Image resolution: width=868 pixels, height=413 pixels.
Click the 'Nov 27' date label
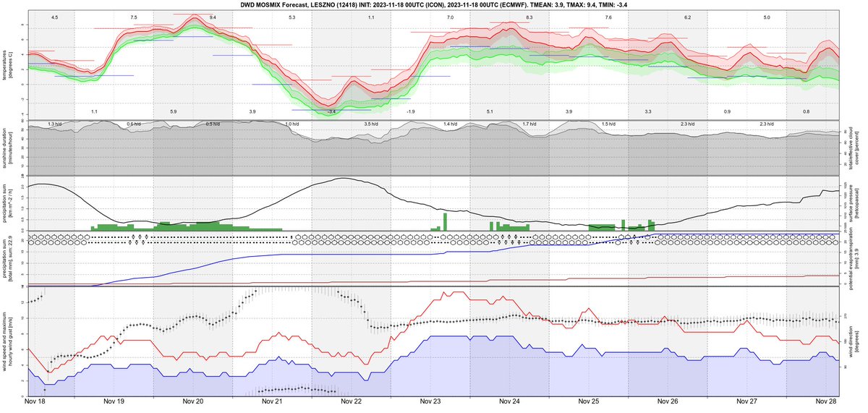point(746,401)
